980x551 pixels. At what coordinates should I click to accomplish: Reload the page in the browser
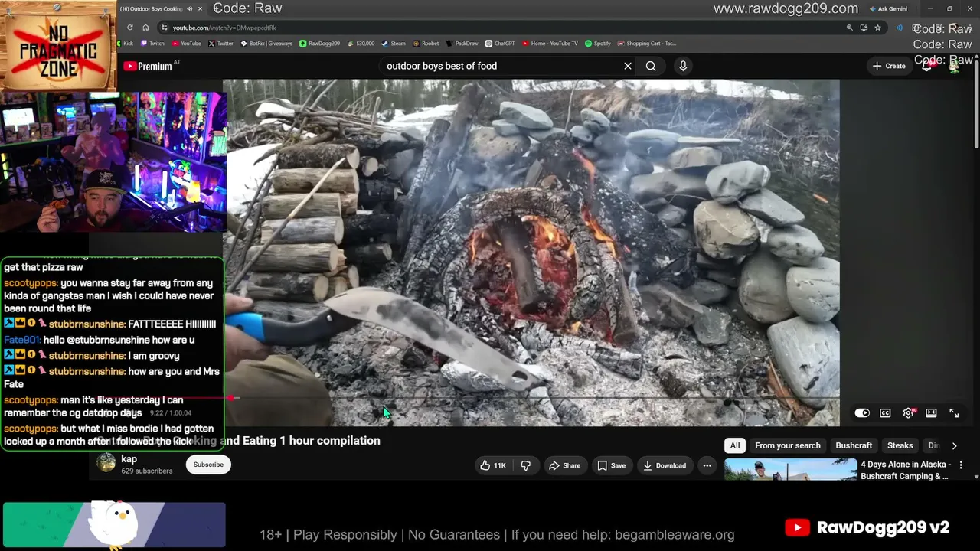coord(129,28)
